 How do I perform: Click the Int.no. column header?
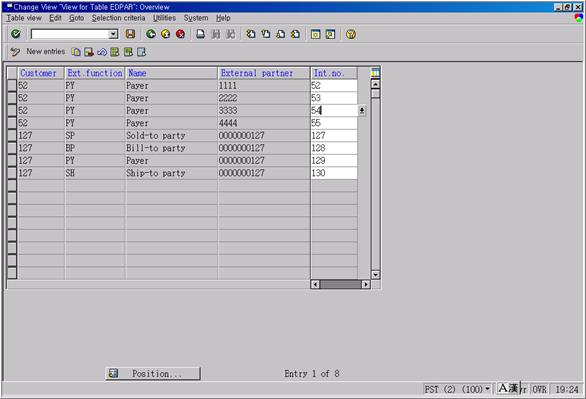334,73
